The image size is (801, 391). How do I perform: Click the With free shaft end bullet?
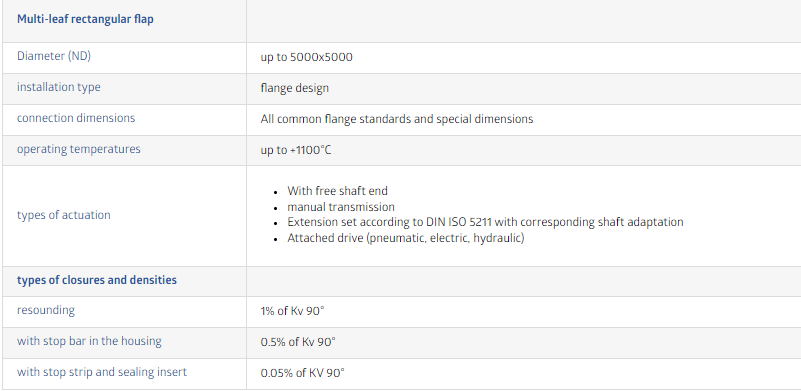pos(337,191)
